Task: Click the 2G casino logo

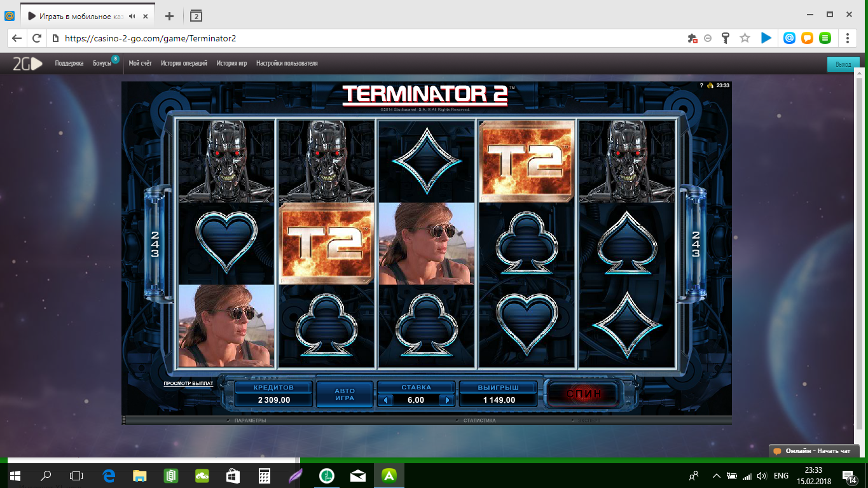Action: click(x=28, y=64)
